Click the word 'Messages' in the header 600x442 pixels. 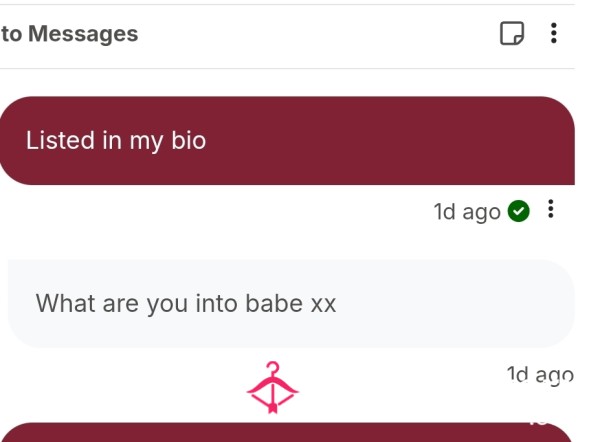[83, 34]
